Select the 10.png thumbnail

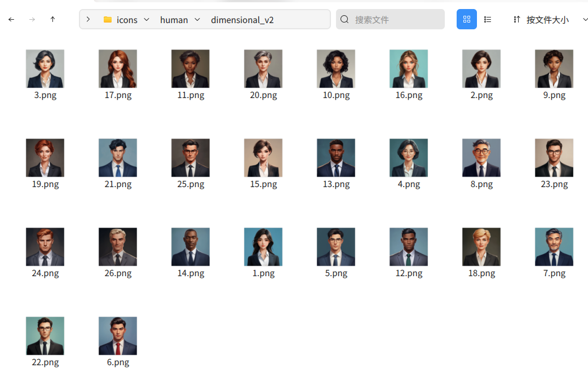click(x=336, y=69)
